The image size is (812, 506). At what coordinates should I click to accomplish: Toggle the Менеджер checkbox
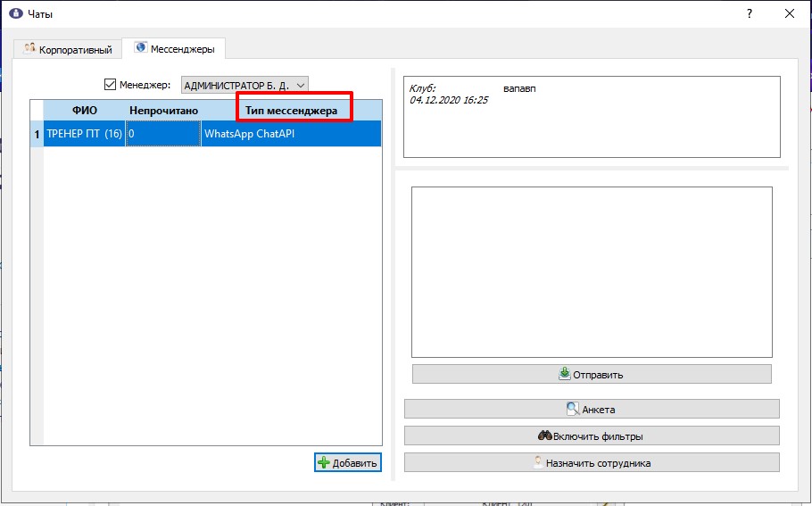[110, 85]
